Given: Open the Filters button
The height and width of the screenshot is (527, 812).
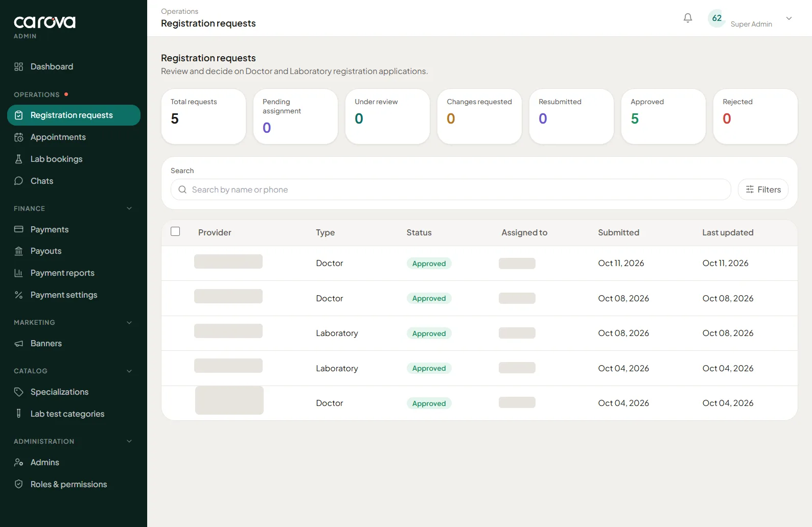Looking at the screenshot, I should [x=763, y=189].
